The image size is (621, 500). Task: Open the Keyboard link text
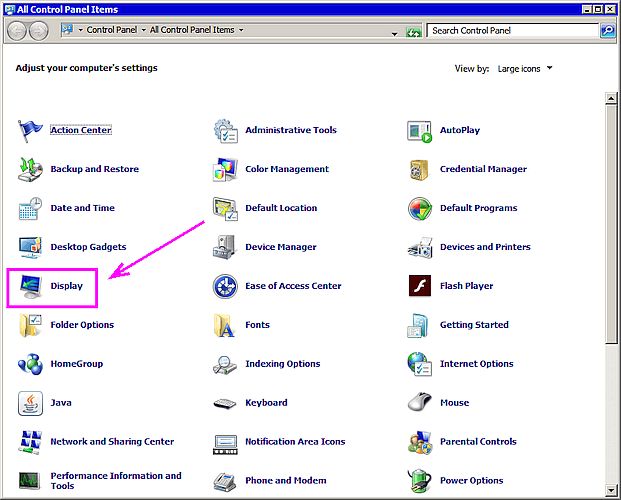click(x=266, y=403)
